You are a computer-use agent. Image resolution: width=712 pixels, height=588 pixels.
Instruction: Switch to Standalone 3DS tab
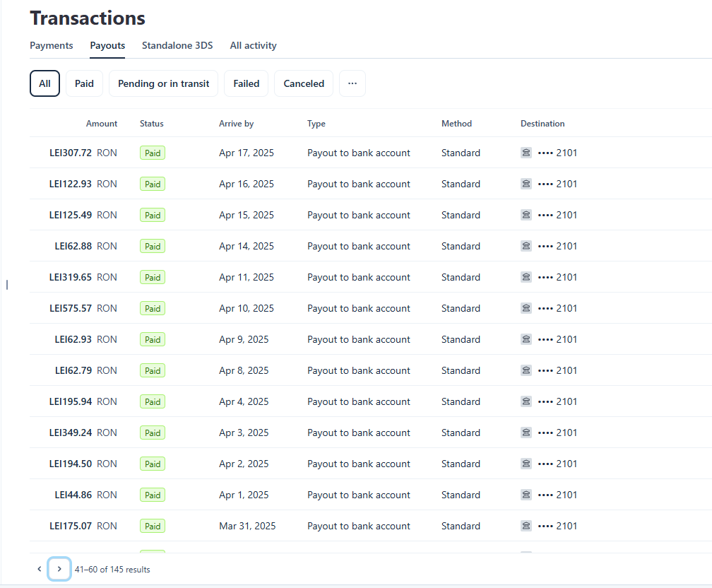(177, 45)
